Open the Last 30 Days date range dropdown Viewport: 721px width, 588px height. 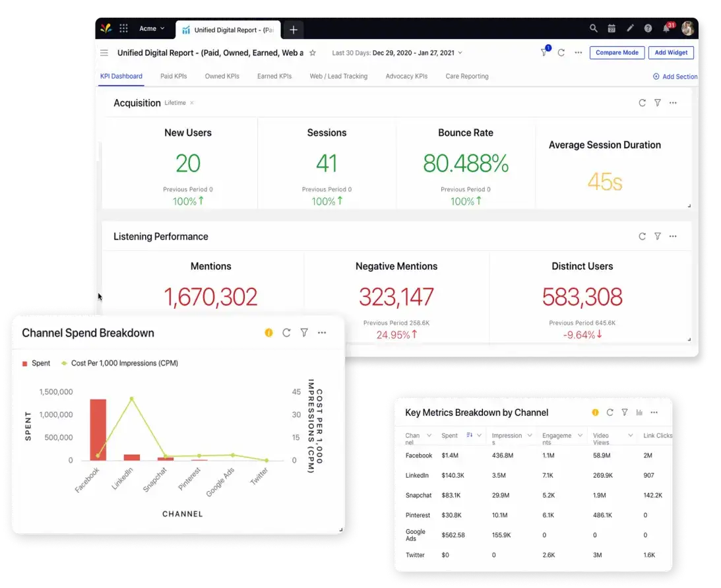coord(397,53)
